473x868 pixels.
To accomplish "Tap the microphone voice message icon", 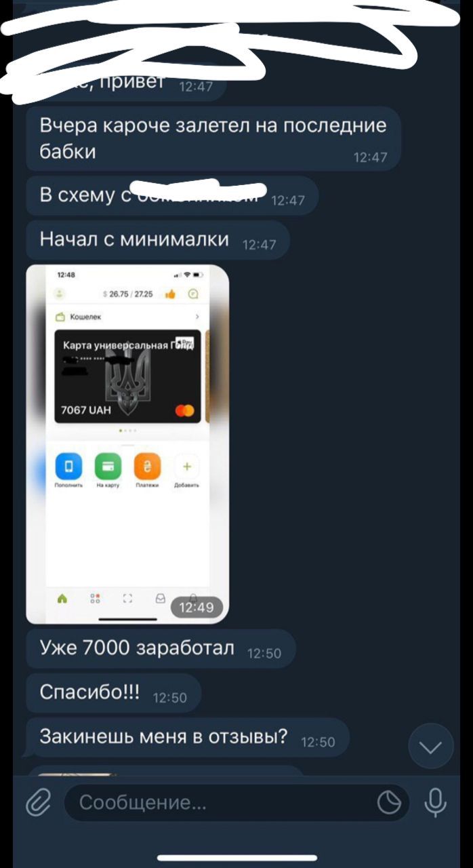I will click(434, 803).
